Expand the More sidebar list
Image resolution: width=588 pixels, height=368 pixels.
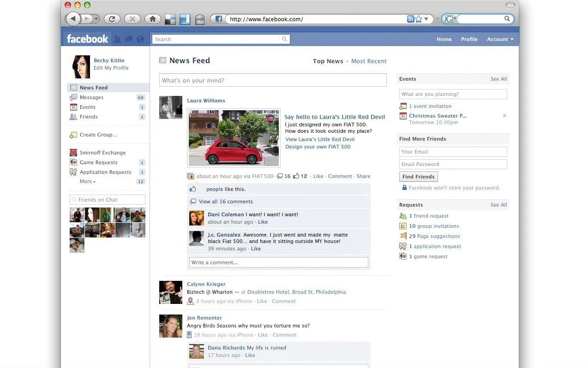tap(88, 182)
